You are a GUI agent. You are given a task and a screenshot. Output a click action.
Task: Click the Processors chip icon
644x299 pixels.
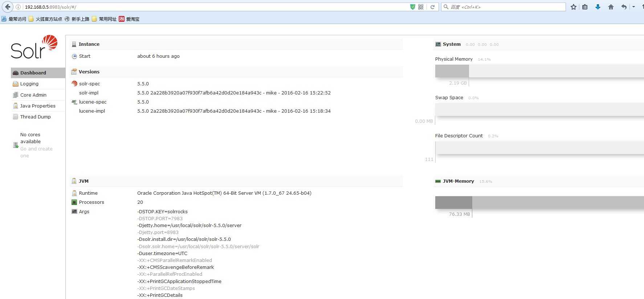(74, 202)
